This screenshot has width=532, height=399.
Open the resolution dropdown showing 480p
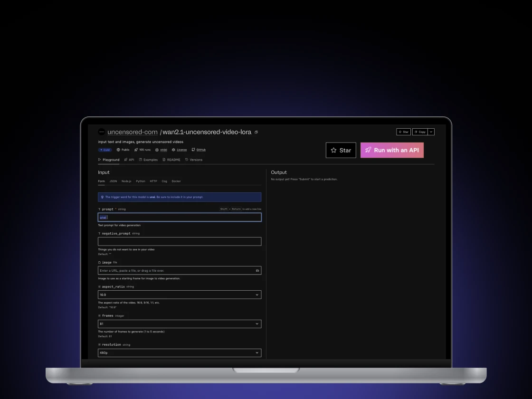(x=180, y=352)
